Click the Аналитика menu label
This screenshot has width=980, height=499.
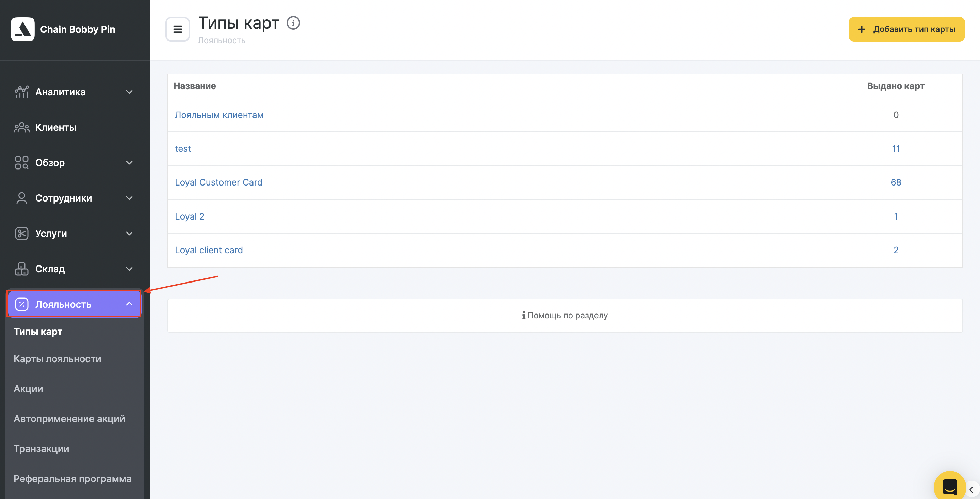(x=61, y=92)
